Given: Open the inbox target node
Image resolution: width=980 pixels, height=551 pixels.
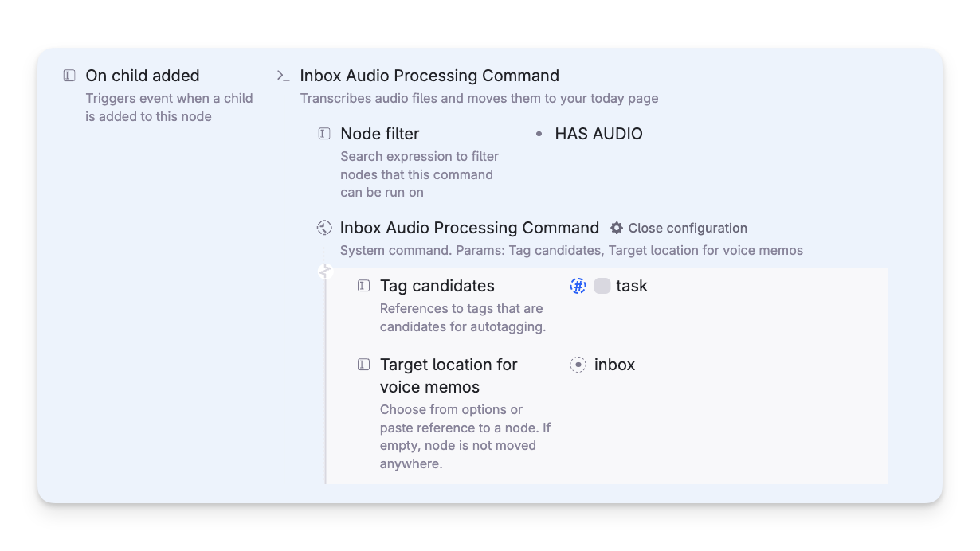Looking at the screenshot, I should click(615, 365).
